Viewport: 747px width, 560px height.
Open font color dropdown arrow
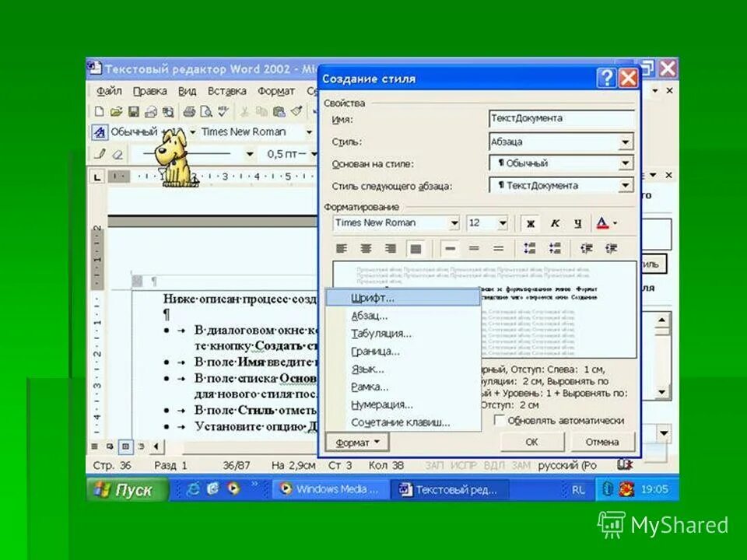[x=615, y=223]
